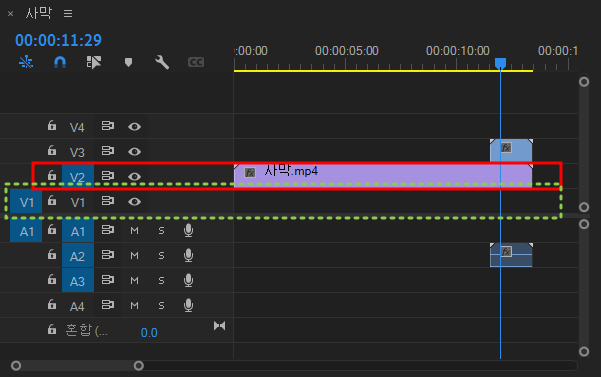The width and height of the screenshot is (601, 377).
Task: Toggle sync lock on V1
Action: click(x=108, y=201)
